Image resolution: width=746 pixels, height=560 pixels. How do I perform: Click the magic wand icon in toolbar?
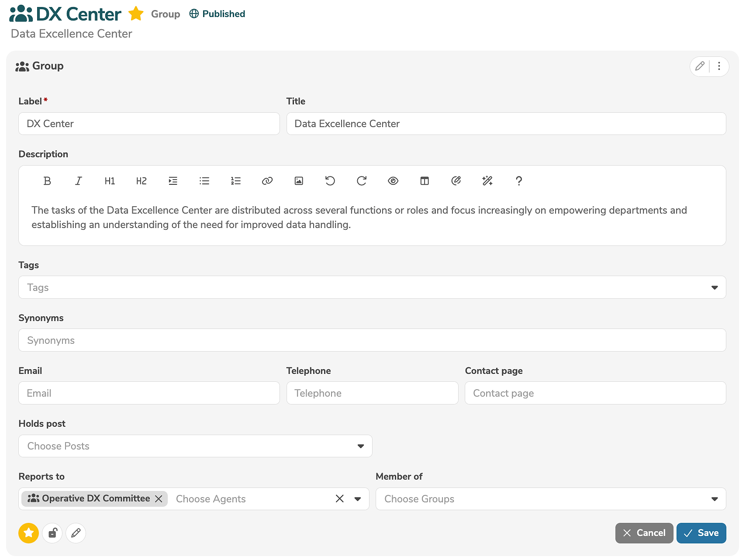tap(487, 181)
